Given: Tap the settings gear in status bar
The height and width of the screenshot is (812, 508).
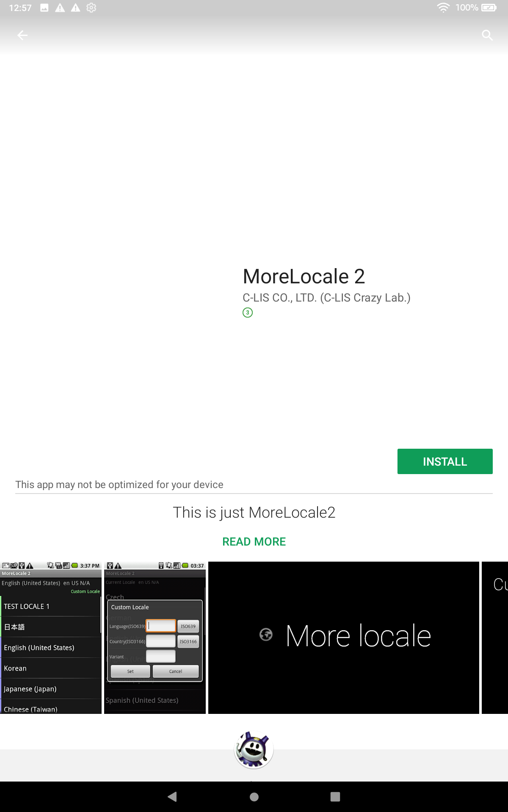Looking at the screenshot, I should [x=91, y=8].
